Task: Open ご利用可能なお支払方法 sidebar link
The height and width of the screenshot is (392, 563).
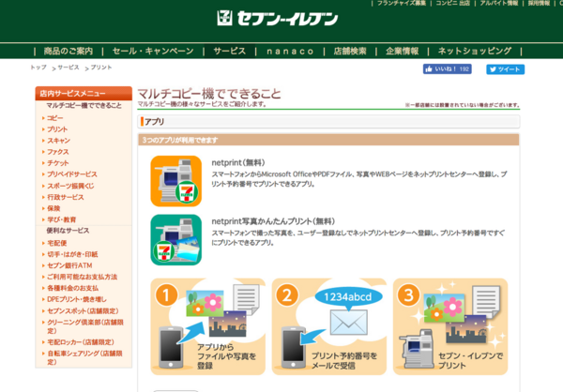Action: click(x=83, y=277)
